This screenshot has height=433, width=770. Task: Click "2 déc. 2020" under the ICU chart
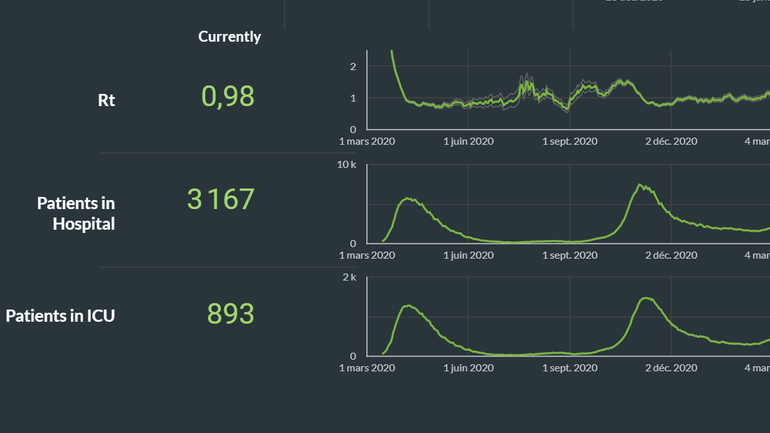pyautogui.click(x=670, y=368)
